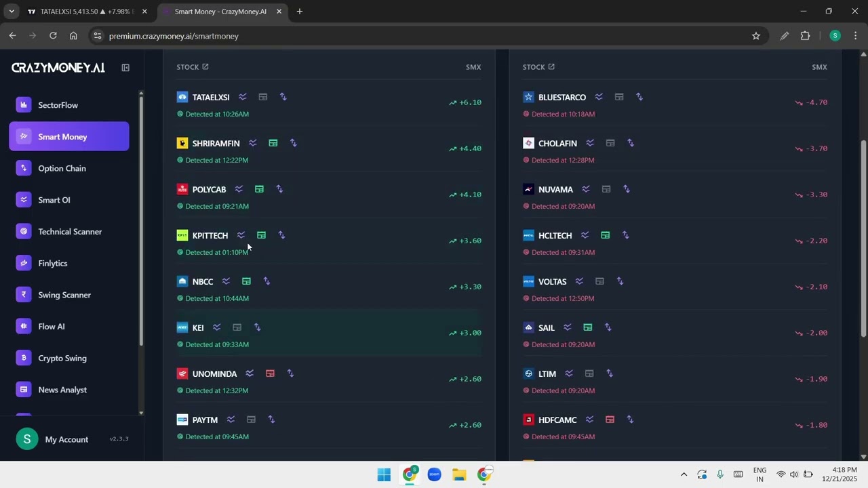Switch to TATAELXSI browser tab
868x488 pixels.
[87, 12]
